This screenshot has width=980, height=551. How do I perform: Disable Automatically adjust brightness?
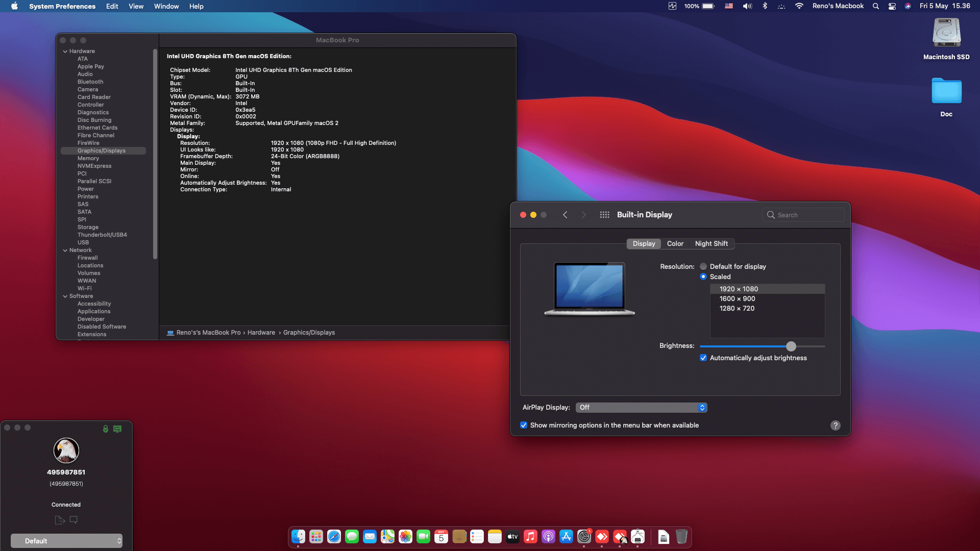click(x=703, y=358)
